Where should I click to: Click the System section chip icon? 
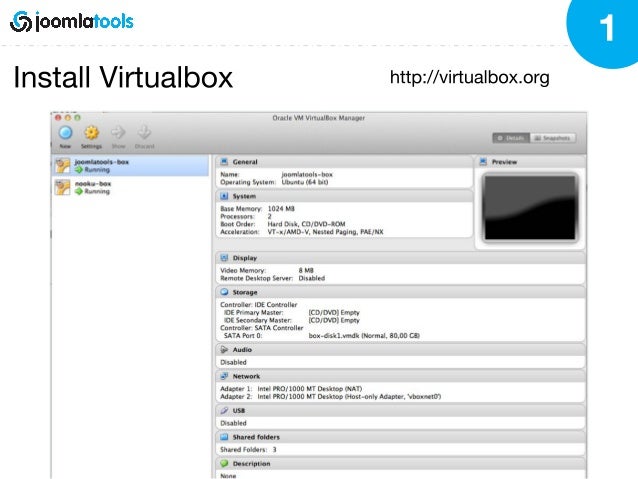(224, 196)
